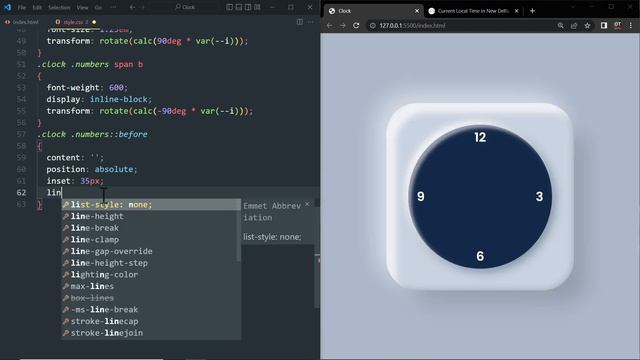
Task: Choose the line-height suggestion
Action: pos(151,216)
